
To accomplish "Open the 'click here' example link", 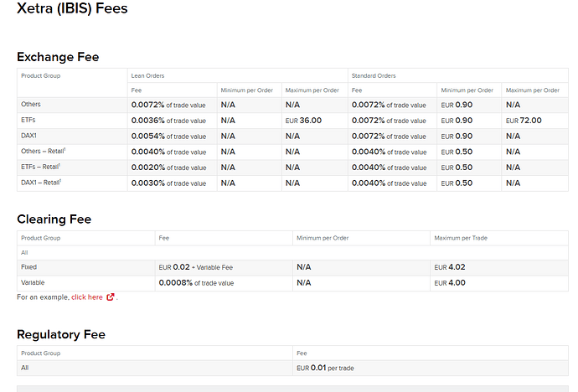I will pyautogui.click(x=87, y=297).
